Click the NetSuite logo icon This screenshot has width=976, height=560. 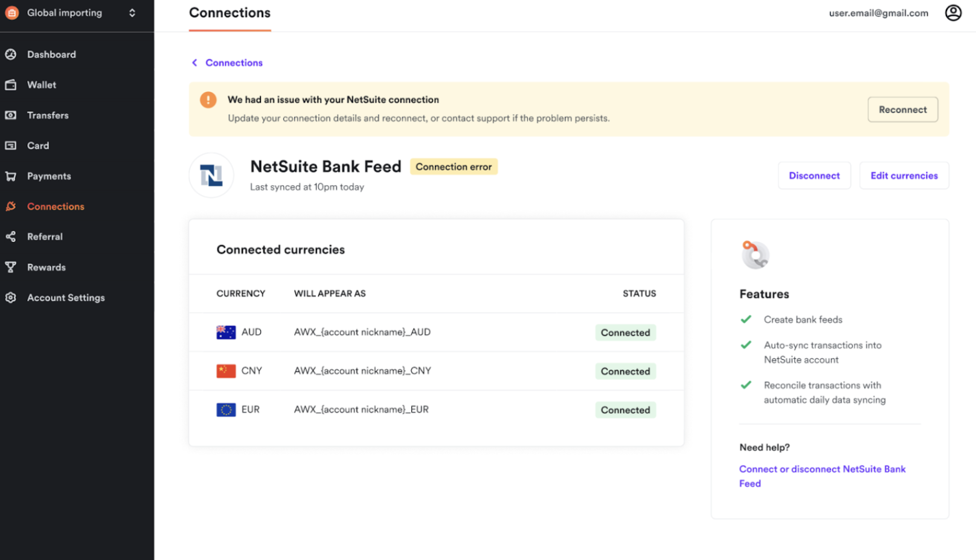(x=211, y=175)
